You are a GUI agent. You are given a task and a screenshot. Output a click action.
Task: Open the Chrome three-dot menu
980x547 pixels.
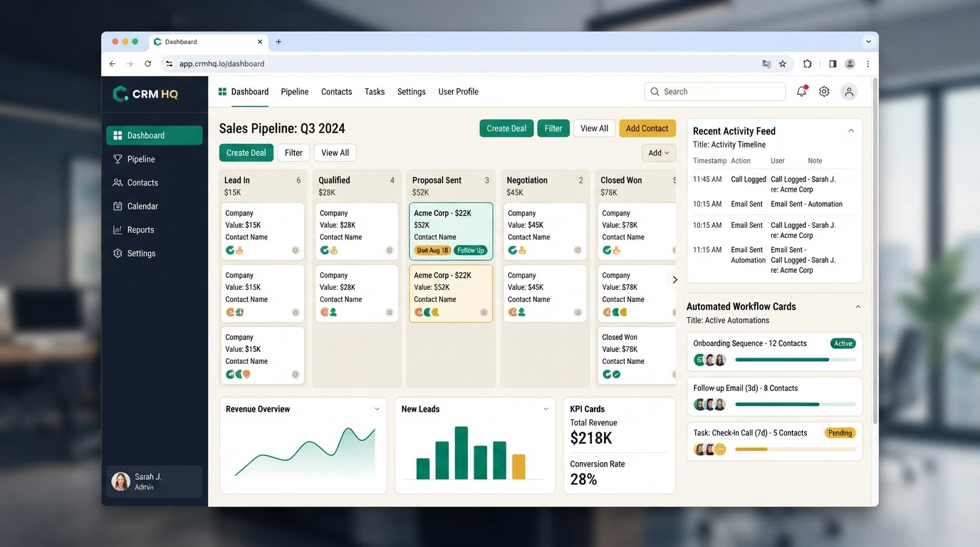(x=867, y=63)
